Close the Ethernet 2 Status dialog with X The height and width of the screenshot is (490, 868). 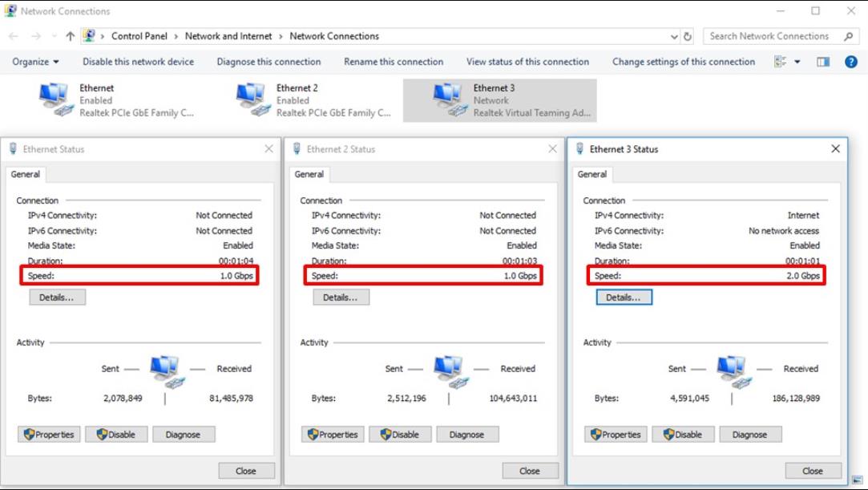pos(552,149)
